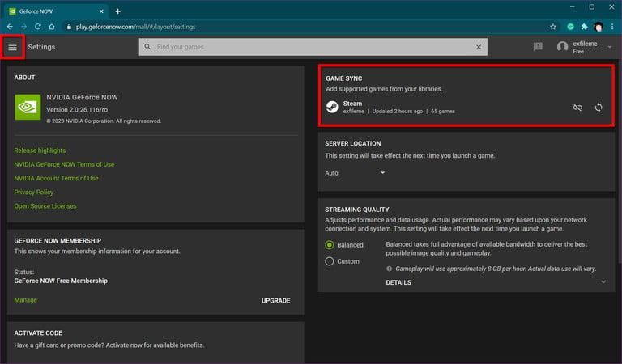Open the browser extensions puzzle icon
The height and width of the screenshot is (364, 622).
tap(584, 27)
